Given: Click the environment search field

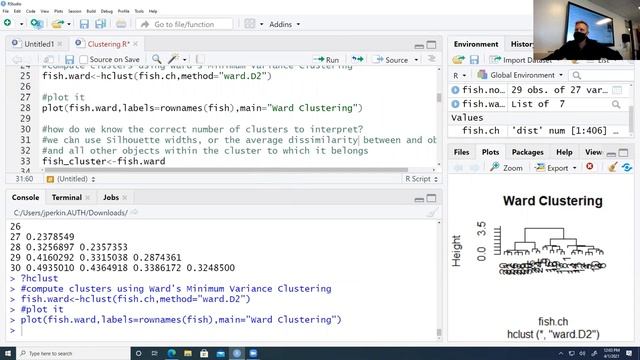Looking at the screenshot, I should pyautogui.click(x=601, y=76).
